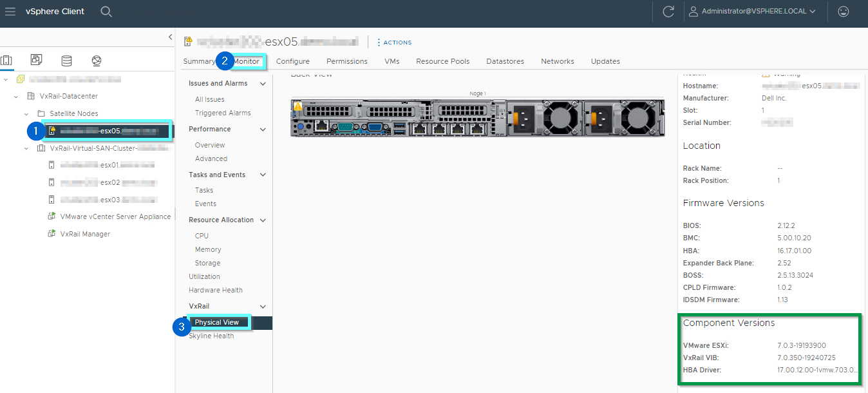Select the Resource Pools tab
The height and width of the screenshot is (393, 868).
point(443,61)
